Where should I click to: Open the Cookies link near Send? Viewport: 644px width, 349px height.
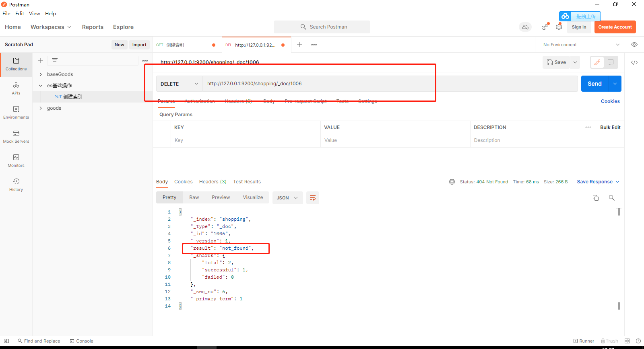610,101
